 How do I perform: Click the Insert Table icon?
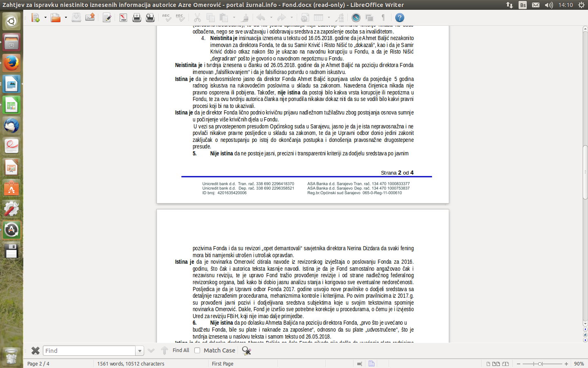[x=318, y=18]
